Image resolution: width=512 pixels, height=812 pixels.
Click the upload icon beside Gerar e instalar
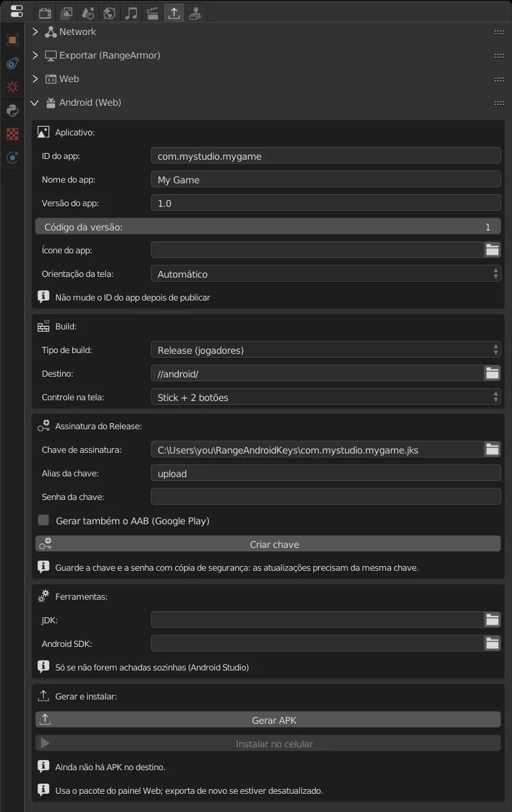[x=44, y=696]
